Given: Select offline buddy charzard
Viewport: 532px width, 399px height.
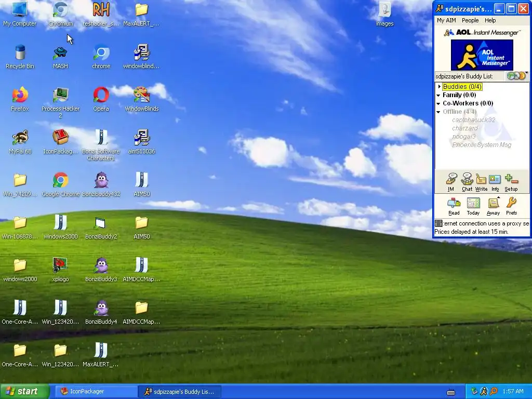Looking at the screenshot, I should [x=464, y=128].
